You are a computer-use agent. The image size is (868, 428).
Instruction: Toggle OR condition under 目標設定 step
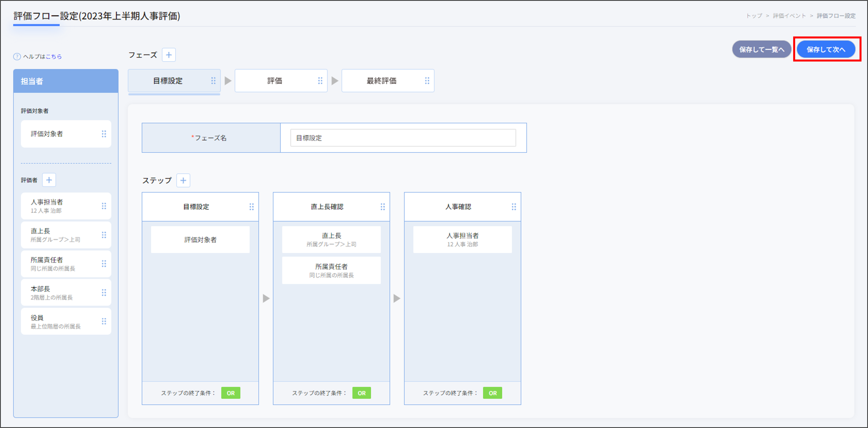tap(230, 393)
